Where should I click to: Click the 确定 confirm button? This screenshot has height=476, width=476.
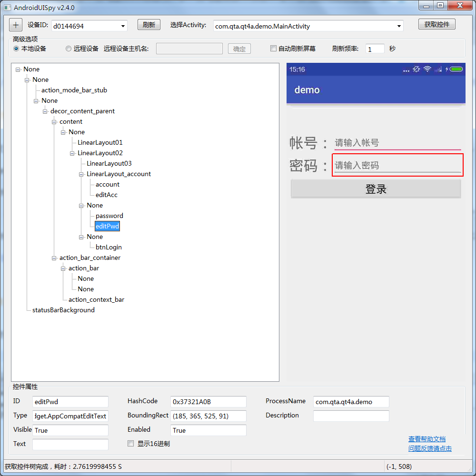coord(239,49)
